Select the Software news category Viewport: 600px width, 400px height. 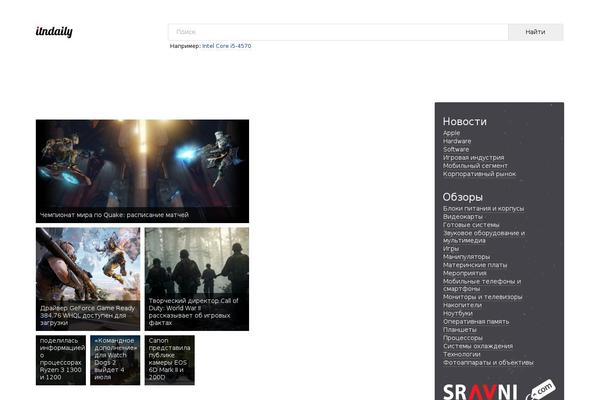coord(456,149)
